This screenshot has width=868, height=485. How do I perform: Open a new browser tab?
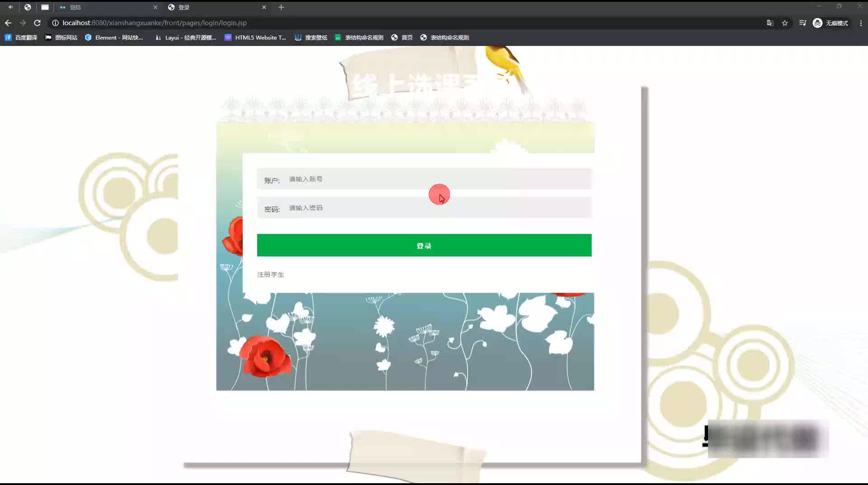pyautogui.click(x=281, y=7)
